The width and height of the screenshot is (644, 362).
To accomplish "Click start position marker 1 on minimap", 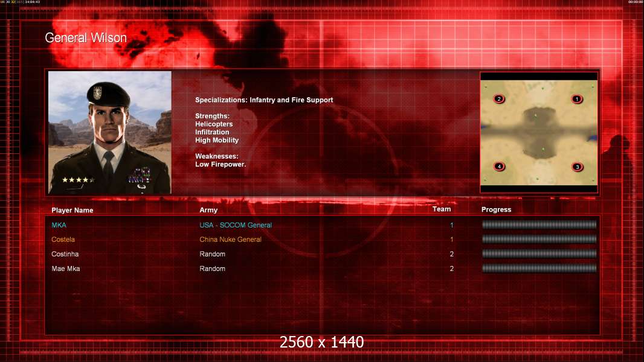I will (x=577, y=99).
